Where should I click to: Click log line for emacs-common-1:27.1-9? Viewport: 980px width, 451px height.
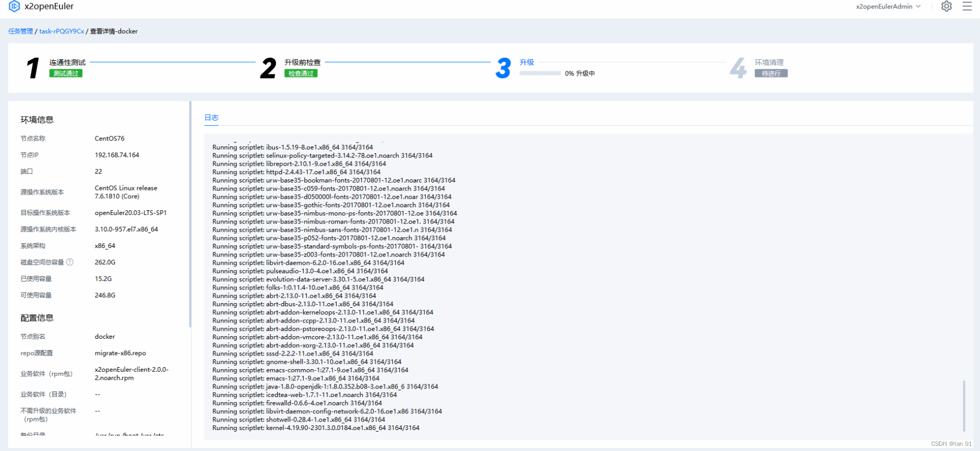(x=310, y=370)
